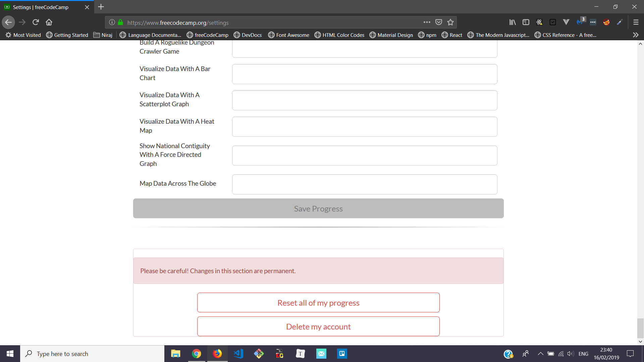Screen dimensions: 644x362
Task: Open the DevDocs bookmark
Action: 248,35
